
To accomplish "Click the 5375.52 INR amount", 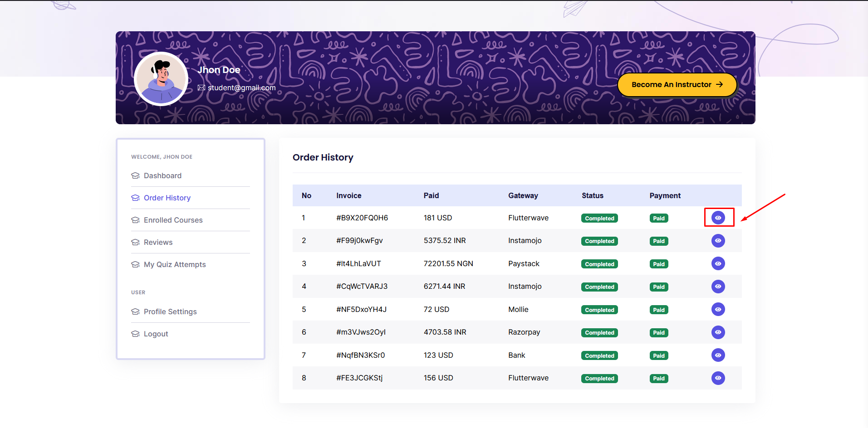I will (445, 240).
